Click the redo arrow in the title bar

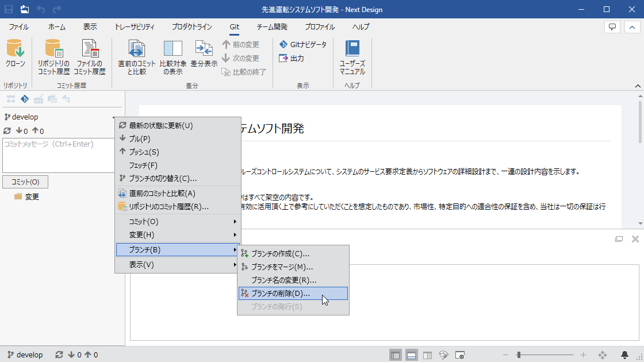57,9
